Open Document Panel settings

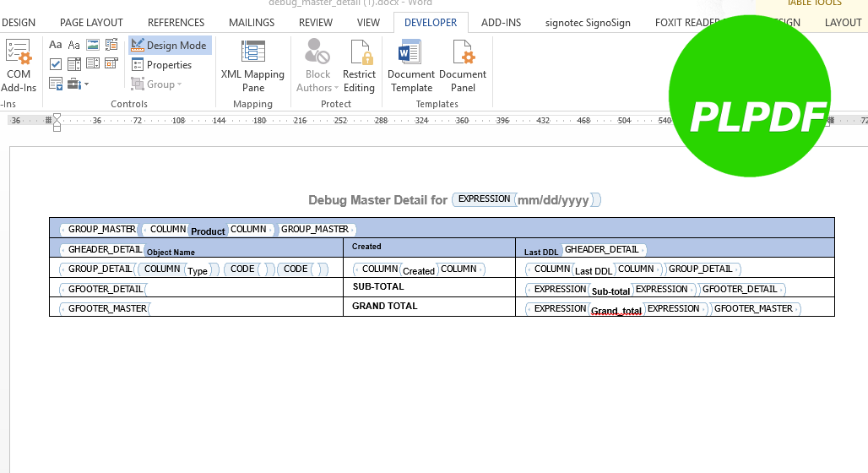click(463, 65)
